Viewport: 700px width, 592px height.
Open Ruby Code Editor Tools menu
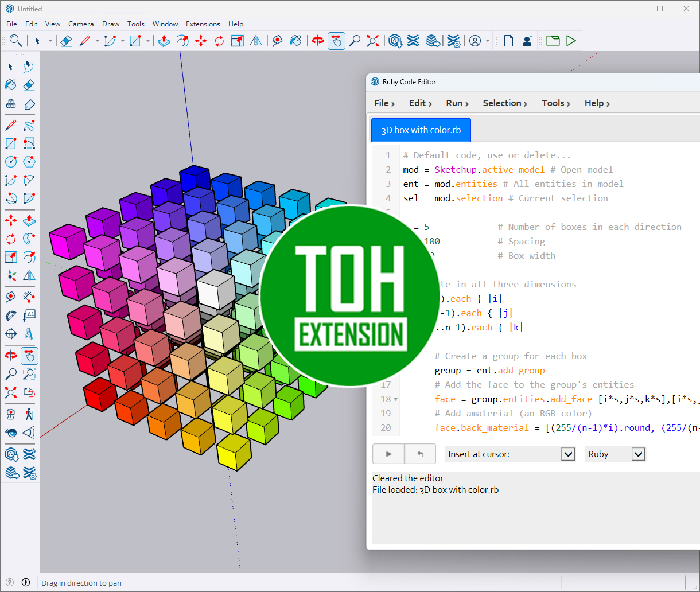coord(555,103)
